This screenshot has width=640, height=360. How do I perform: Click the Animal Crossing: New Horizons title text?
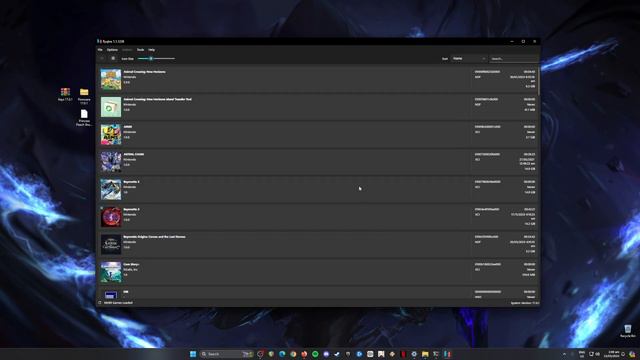click(144, 72)
